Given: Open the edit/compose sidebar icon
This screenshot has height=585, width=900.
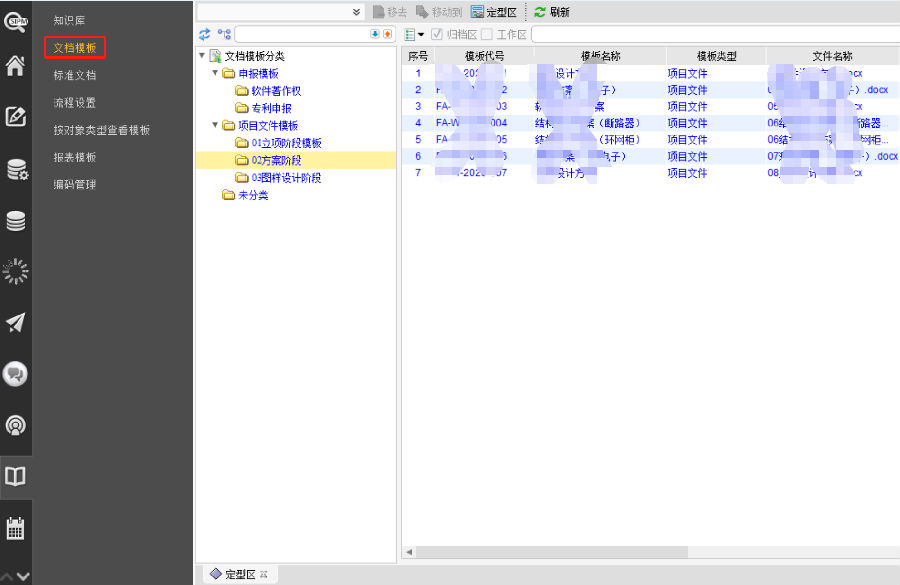Looking at the screenshot, I should click(16, 116).
